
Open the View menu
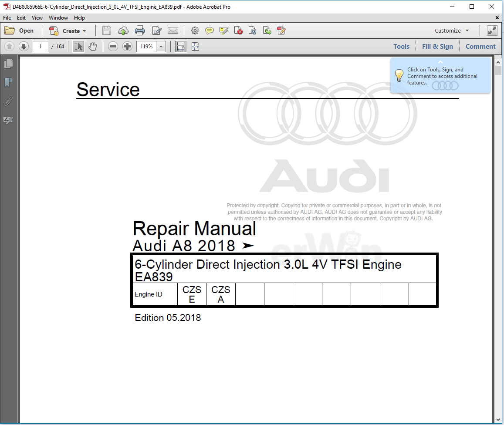(x=37, y=18)
